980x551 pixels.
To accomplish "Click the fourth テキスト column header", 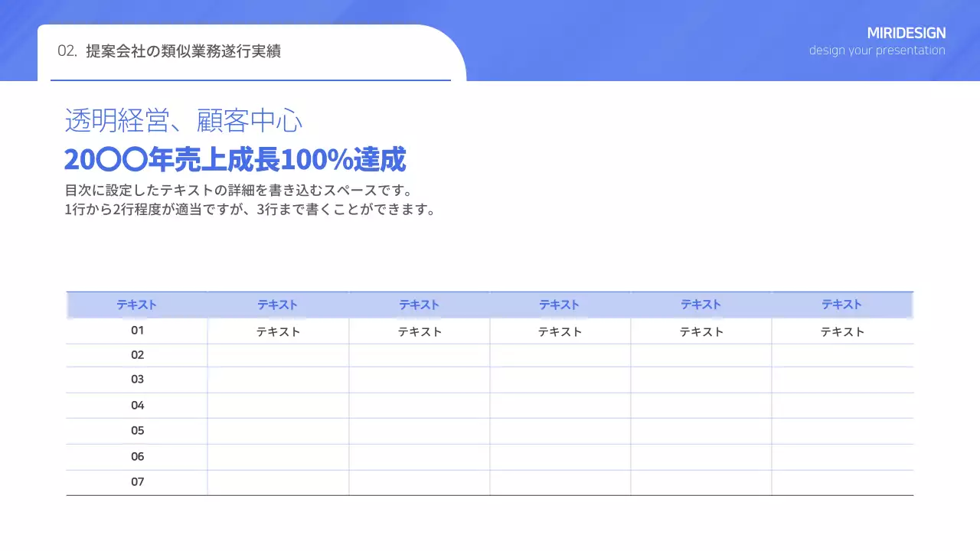I will coord(559,304).
